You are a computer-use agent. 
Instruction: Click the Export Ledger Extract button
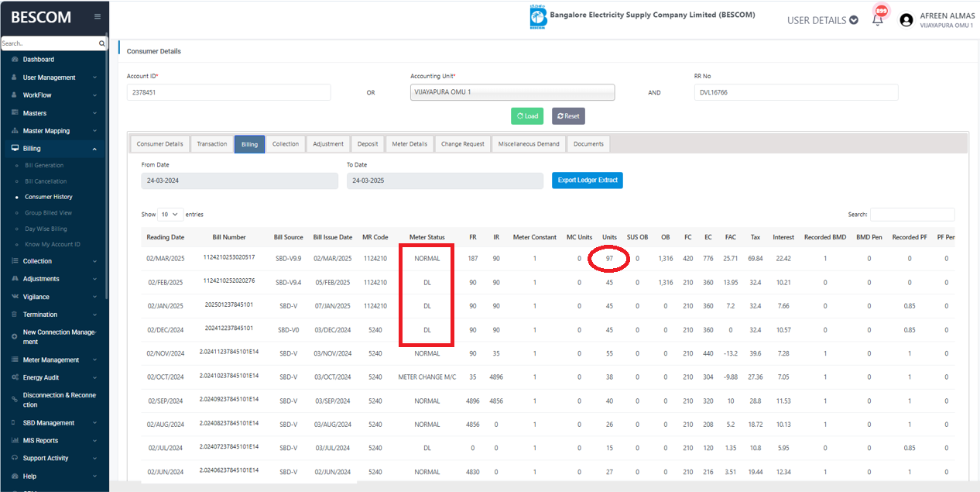pos(588,181)
